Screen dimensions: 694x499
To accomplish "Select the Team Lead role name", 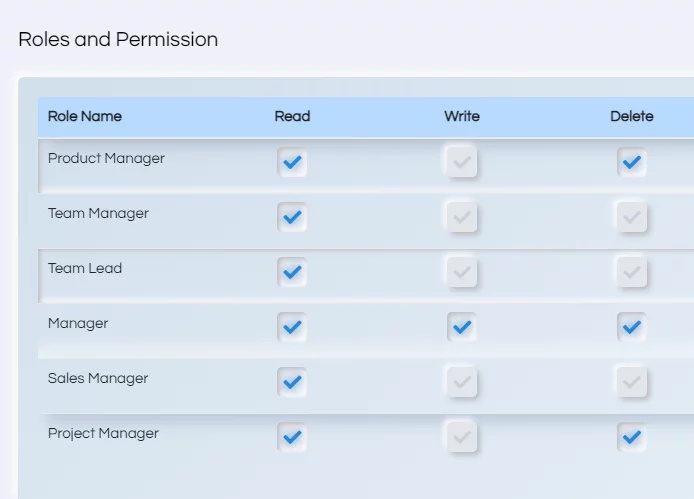I will coord(85,268).
